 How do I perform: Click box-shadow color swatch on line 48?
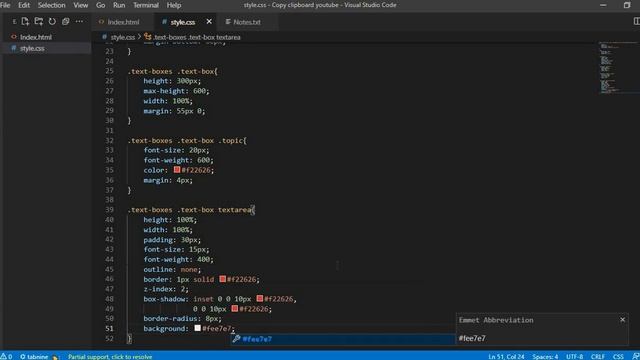click(260, 298)
